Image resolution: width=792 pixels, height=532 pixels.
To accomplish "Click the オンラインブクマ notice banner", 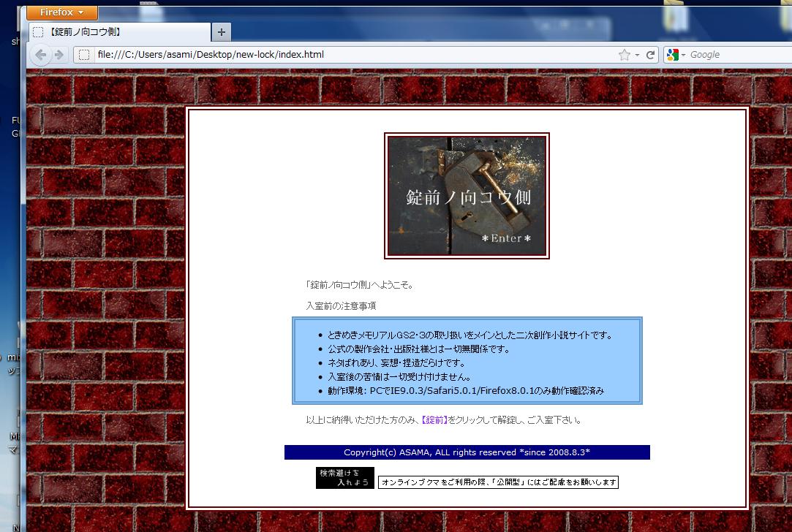I will pos(498,482).
